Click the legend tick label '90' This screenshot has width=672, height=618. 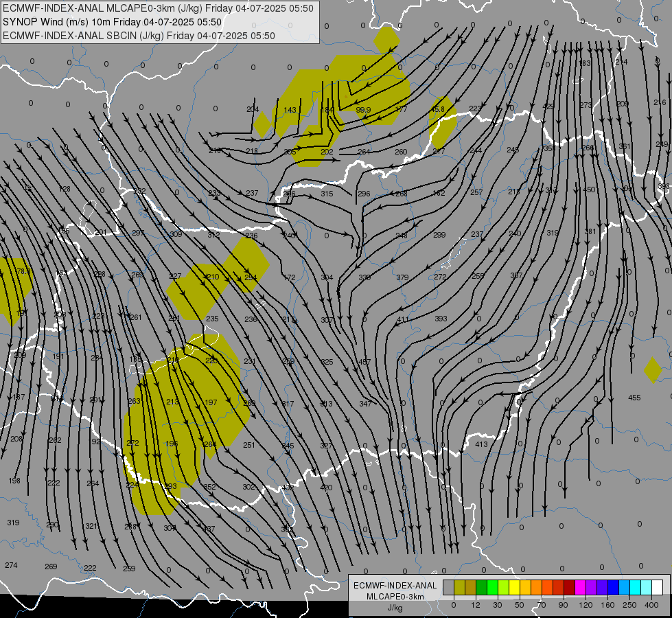(x=563, y=605)
